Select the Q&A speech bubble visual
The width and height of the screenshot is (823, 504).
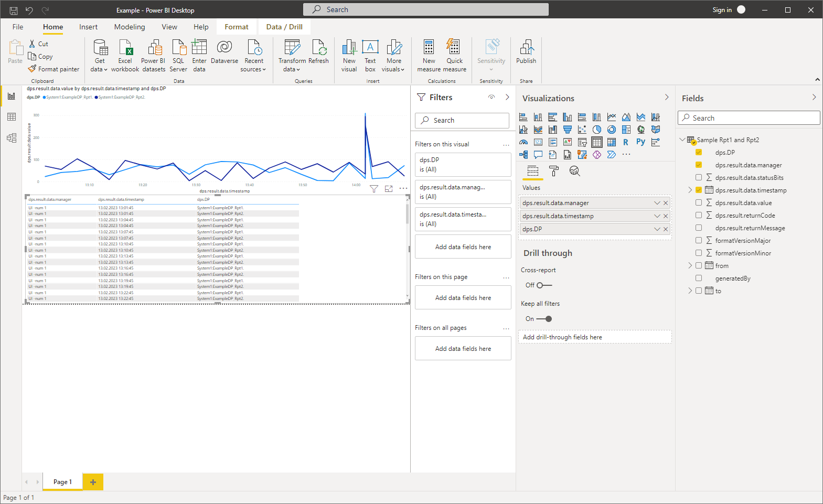point(538,155)
